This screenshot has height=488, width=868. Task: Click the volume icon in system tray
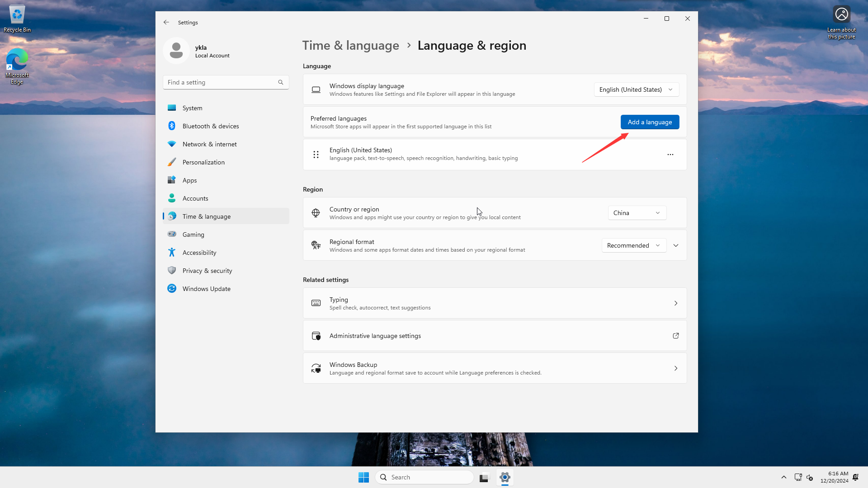[x=810, y=477]
